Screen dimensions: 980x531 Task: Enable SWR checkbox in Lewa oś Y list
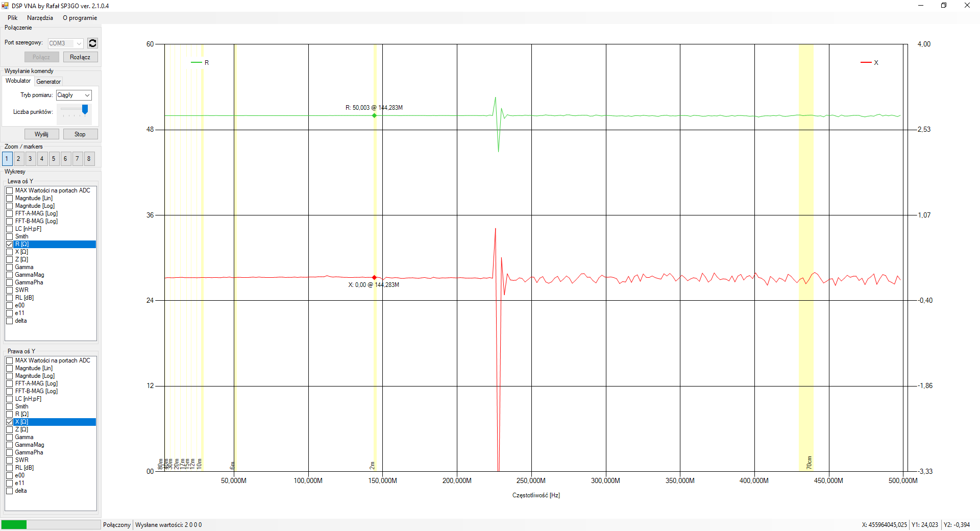click(x=10, y=290)
